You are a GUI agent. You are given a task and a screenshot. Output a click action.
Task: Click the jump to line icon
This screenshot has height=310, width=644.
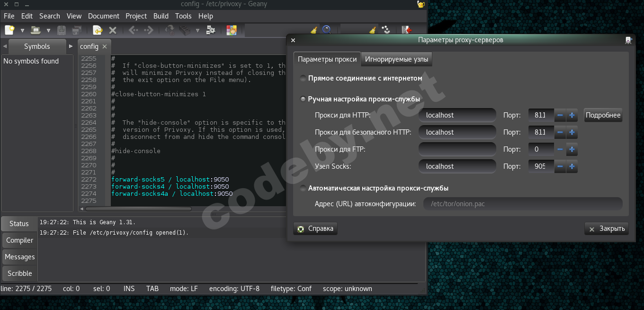click(x=386, y=30)
